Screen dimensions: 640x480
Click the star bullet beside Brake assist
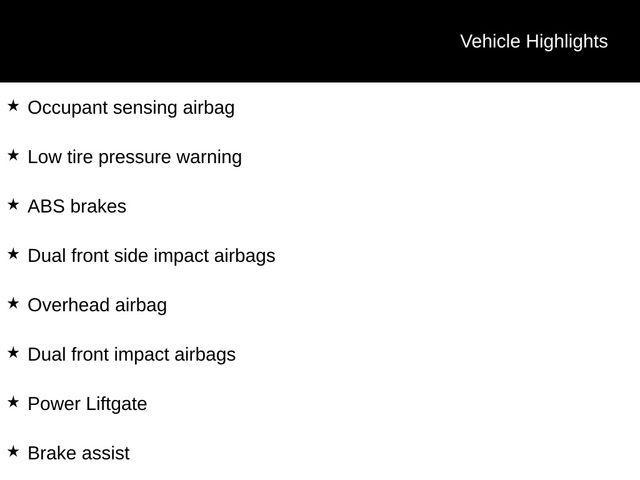coord(13,451)
